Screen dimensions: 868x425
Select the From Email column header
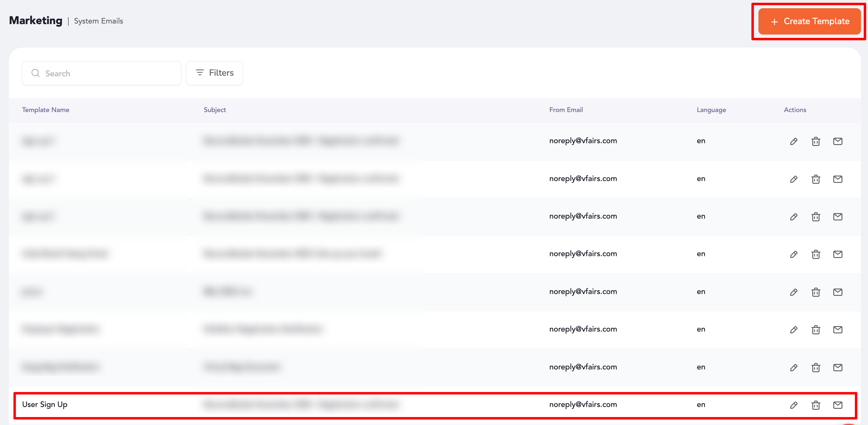click(566, 110)
